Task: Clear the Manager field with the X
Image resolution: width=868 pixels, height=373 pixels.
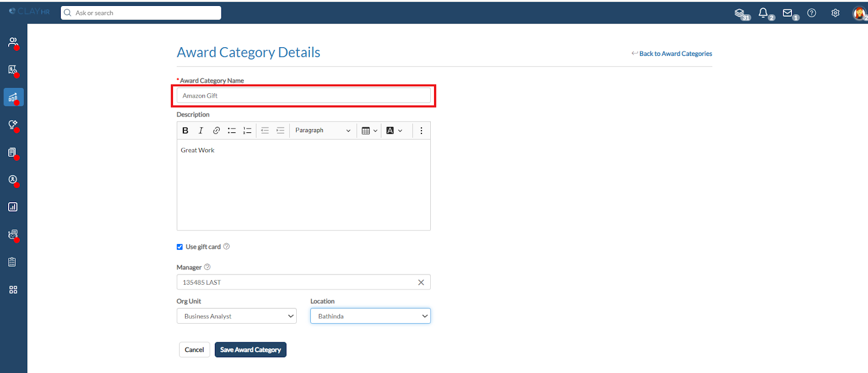Action: click(421, 282)
